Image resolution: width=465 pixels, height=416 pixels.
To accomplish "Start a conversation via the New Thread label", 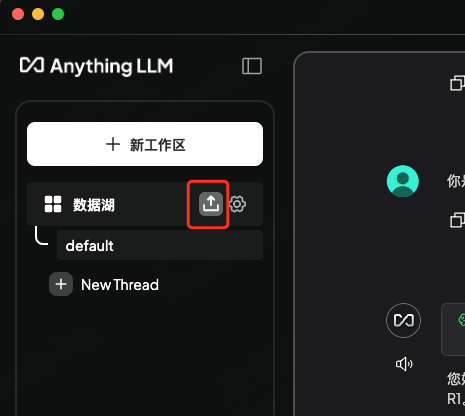I will (x=120, y=285).
